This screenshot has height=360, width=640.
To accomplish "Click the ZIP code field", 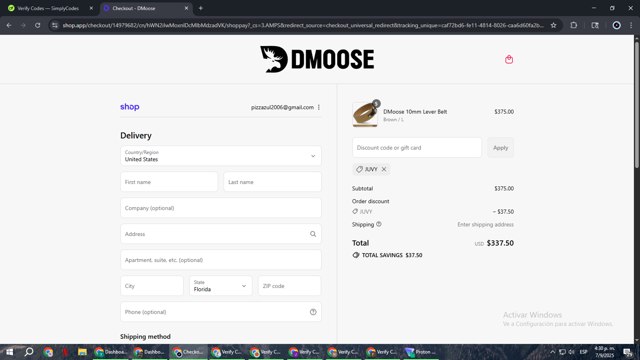I will [x=289, y=286].
